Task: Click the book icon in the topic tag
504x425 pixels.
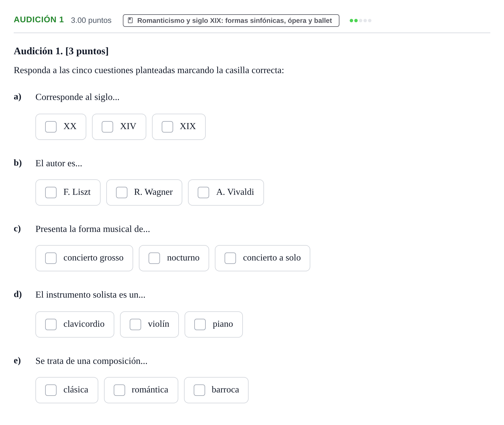Action: pos(130,21)
